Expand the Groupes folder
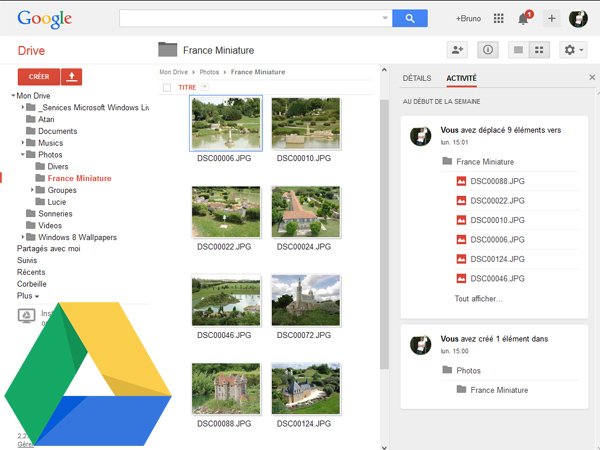The width and height of the screenshot is (600, 450). pos(32,190)
